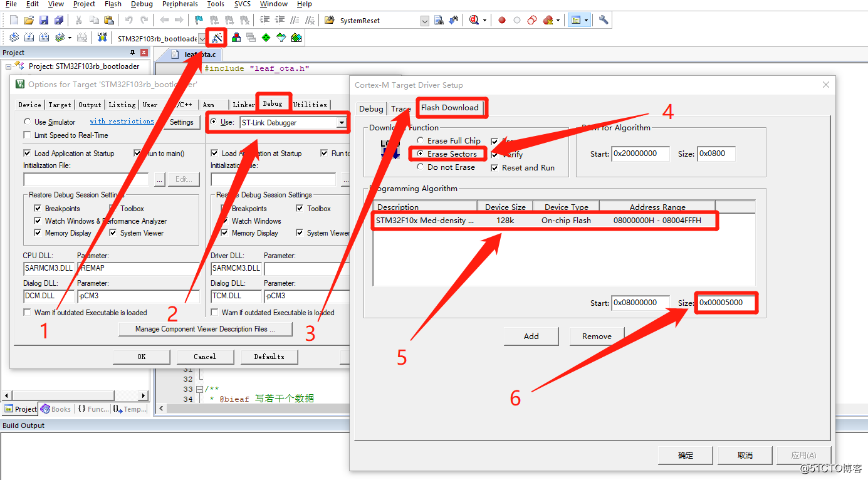Open the Peripherals menu

[x=180, y=4]
